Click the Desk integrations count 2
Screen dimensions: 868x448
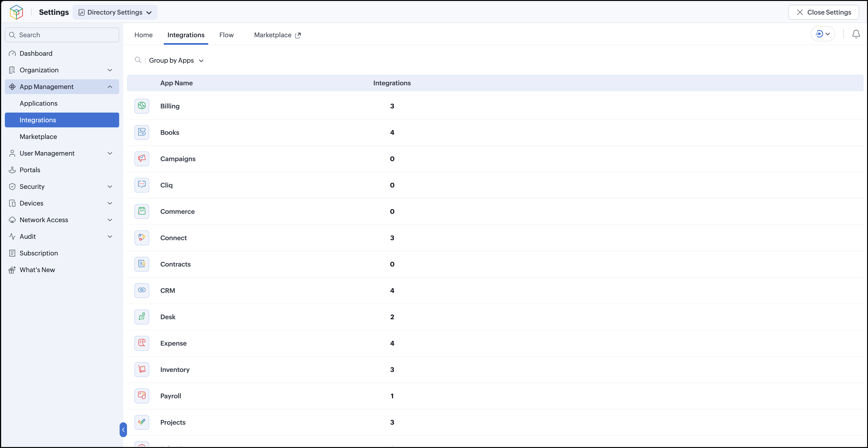coord(392,317)
